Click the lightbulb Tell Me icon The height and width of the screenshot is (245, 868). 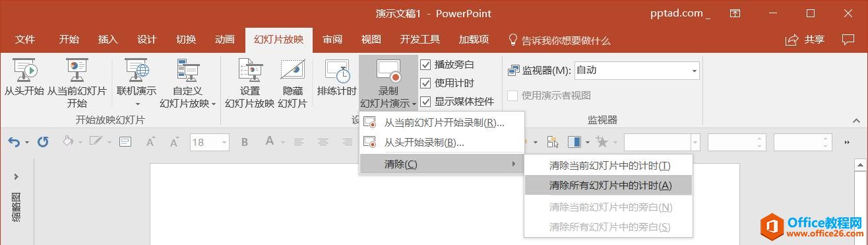pos(512,40)
